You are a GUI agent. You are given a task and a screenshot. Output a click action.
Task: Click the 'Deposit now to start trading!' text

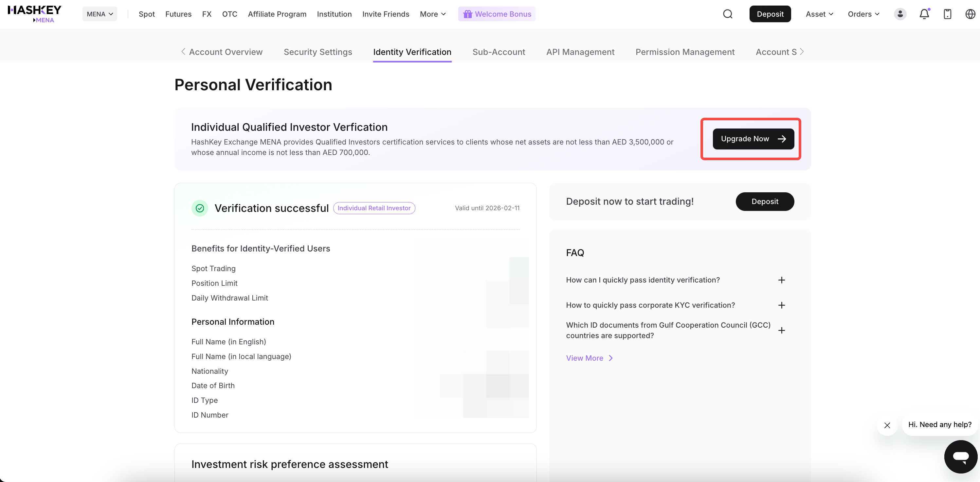coord(630,201)
